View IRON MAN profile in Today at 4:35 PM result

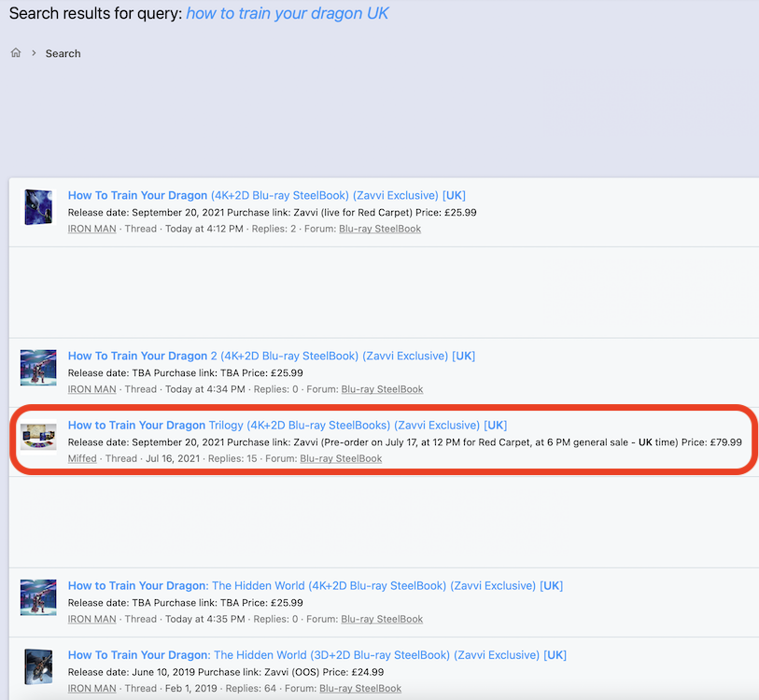pos(92,619)
